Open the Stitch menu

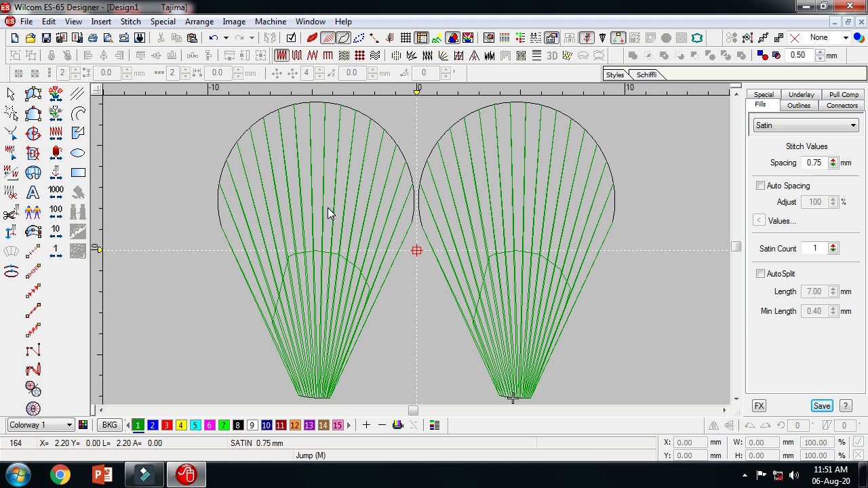(130, 22)
